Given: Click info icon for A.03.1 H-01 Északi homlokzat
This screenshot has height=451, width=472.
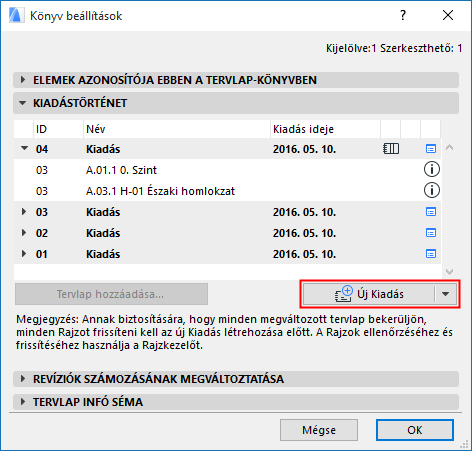Looking at the screenshot, I should click(x=432, y=190).
